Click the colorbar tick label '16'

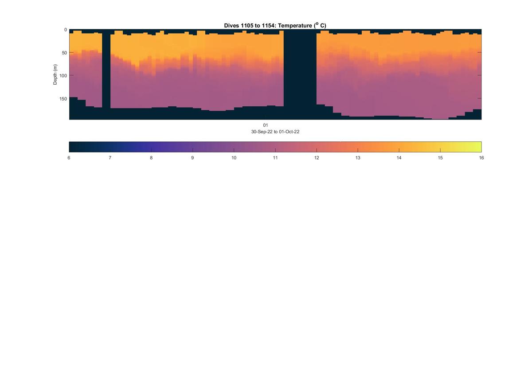click(x=481, y=158)
